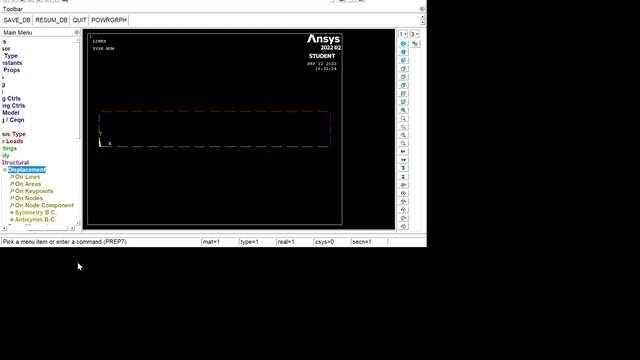Viewport: 640px width, 360px height.
Task: Click Main Menu scroll up arrow
Action: 78,41
